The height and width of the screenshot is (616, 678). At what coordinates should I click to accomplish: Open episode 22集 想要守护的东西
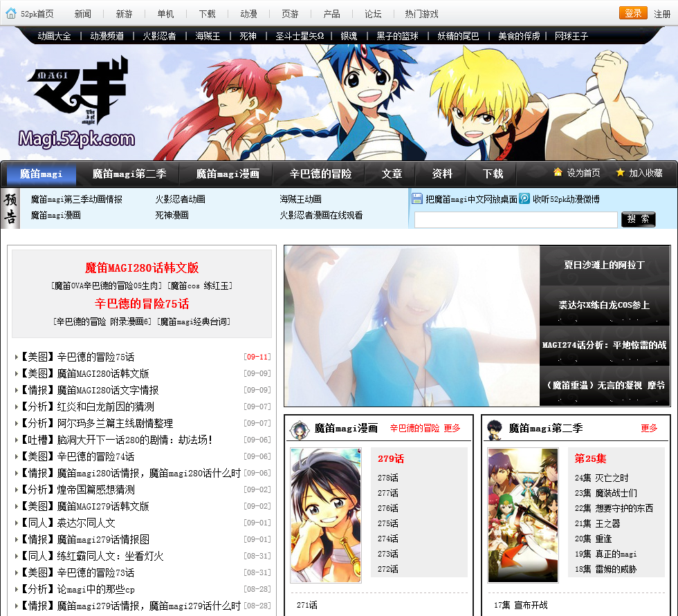[x=614, y=508]
